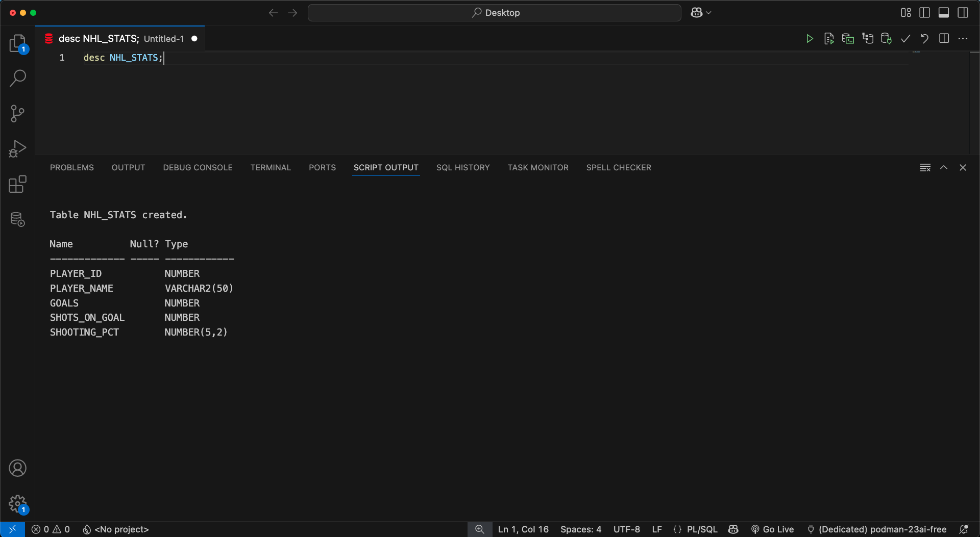980x537 pixels.
Task: Customize layout from title bar icon
Action: (x=906, y=13)
